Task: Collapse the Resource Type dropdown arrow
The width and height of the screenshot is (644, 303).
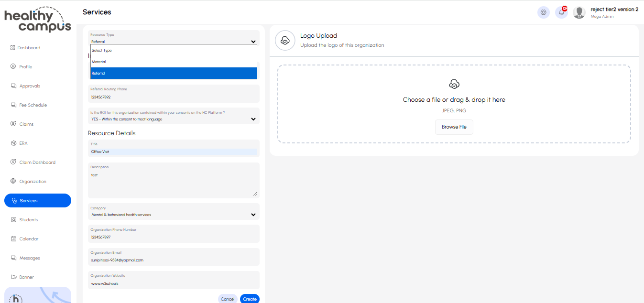Action: click(x=253, y=42)
